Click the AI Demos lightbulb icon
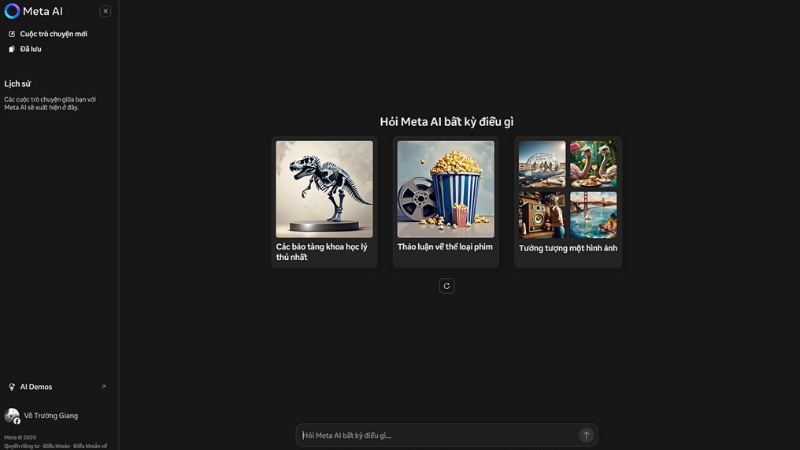800x450 pixels. [12, 387]
